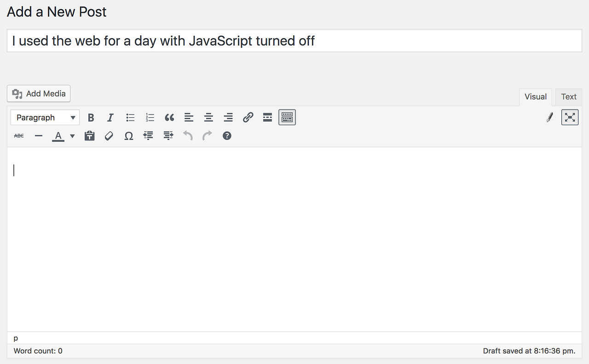The height and width of the screenshot is (364, 589).
Task: Open the text color dropdown arrow
Action: point(72,136)
